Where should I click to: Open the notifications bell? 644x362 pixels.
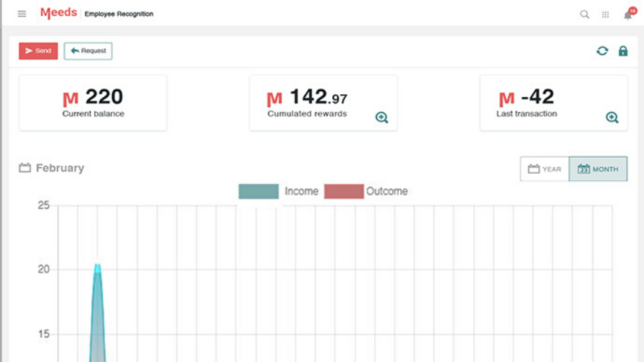[628, 14]
